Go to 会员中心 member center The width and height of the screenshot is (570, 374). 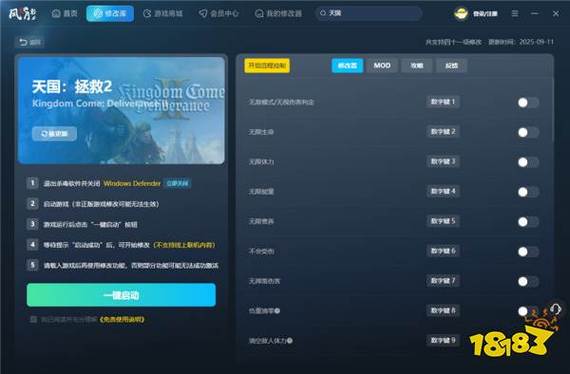[219, 13]
